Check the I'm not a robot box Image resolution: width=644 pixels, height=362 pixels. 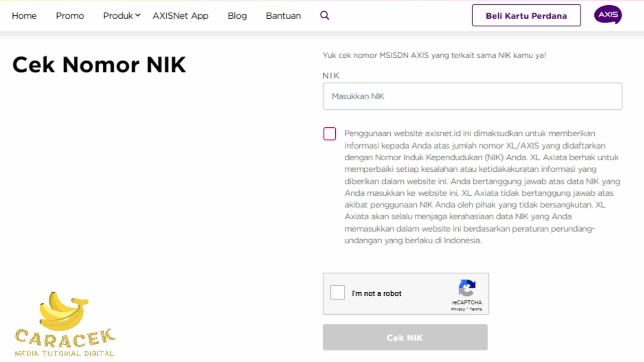pos(337,292)
